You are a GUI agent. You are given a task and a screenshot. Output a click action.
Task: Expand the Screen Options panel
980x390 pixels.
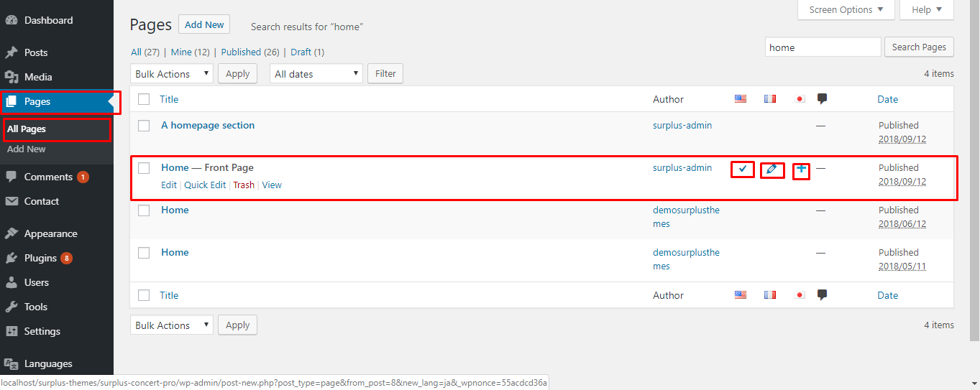[x=846, y=10]
